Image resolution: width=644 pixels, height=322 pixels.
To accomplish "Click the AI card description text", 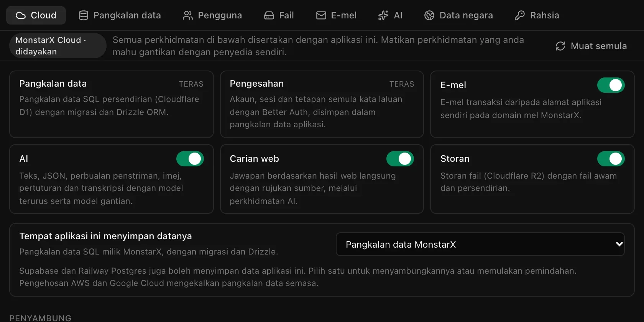I will [x=101, y=188].
